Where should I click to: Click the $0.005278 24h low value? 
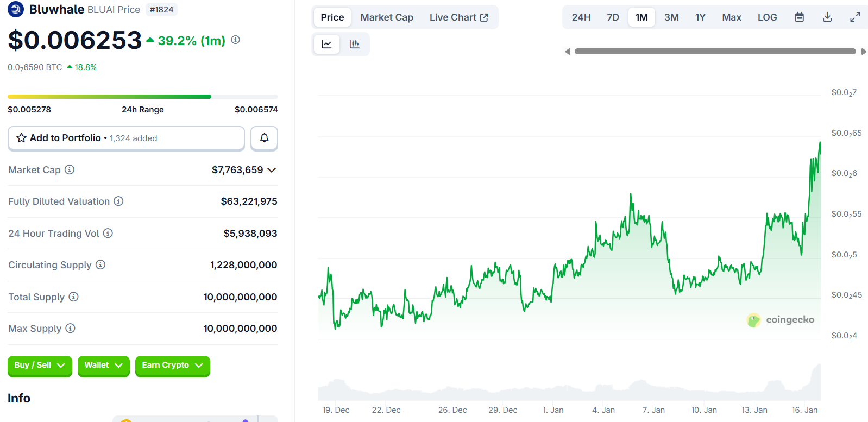coord(29,109)
